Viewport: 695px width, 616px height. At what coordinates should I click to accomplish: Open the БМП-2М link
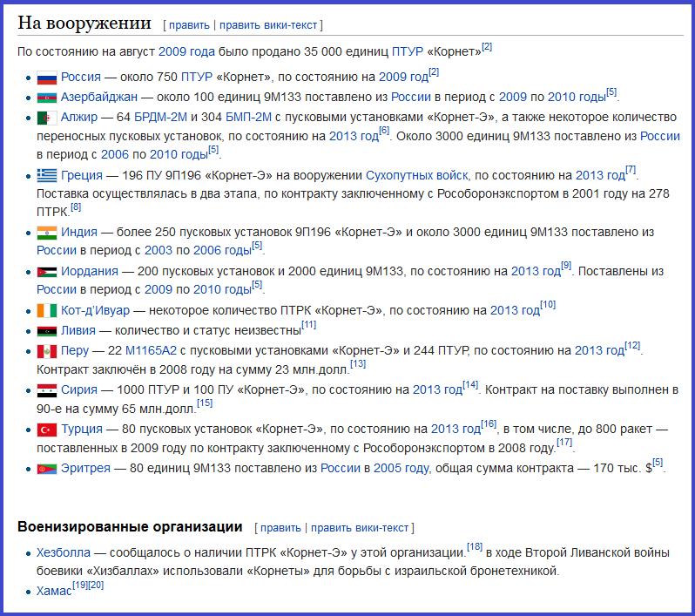click(x=248, y=117)
